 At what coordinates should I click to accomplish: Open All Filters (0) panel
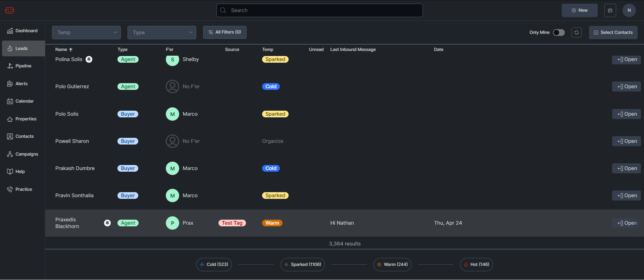225,32
